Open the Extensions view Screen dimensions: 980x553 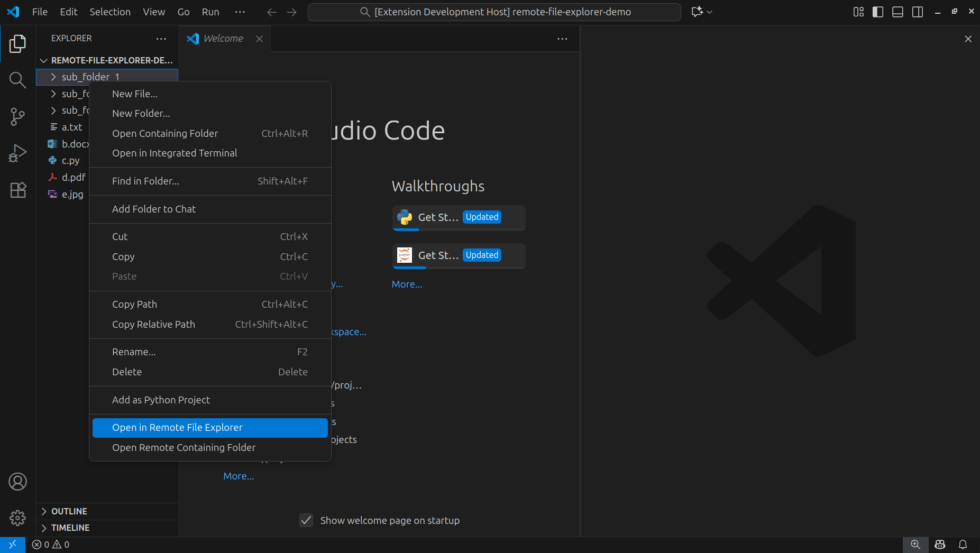point(17,190)
